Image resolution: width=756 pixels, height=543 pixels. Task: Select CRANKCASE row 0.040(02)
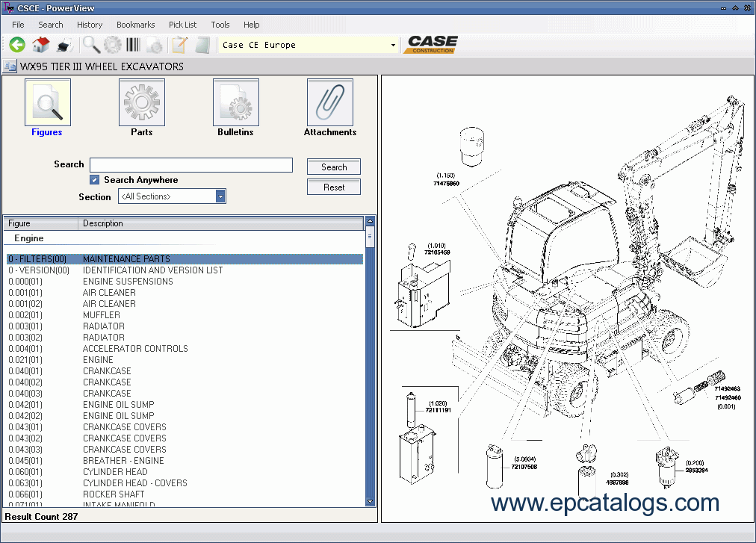point(185,382)
